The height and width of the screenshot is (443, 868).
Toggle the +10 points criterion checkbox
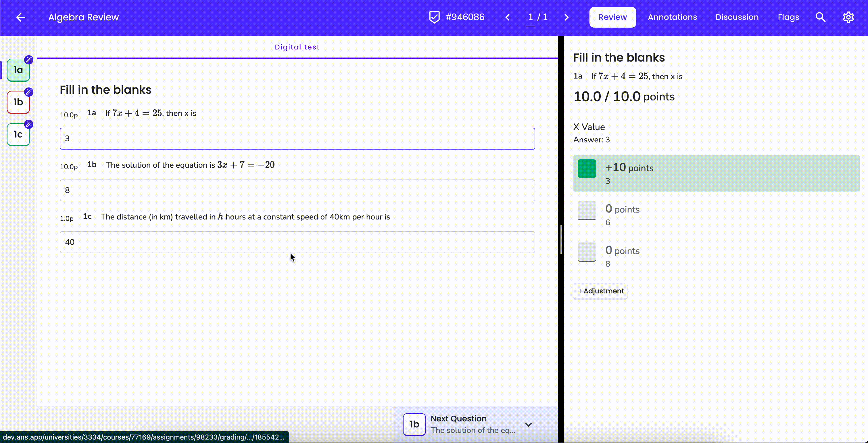pos(587,169)
